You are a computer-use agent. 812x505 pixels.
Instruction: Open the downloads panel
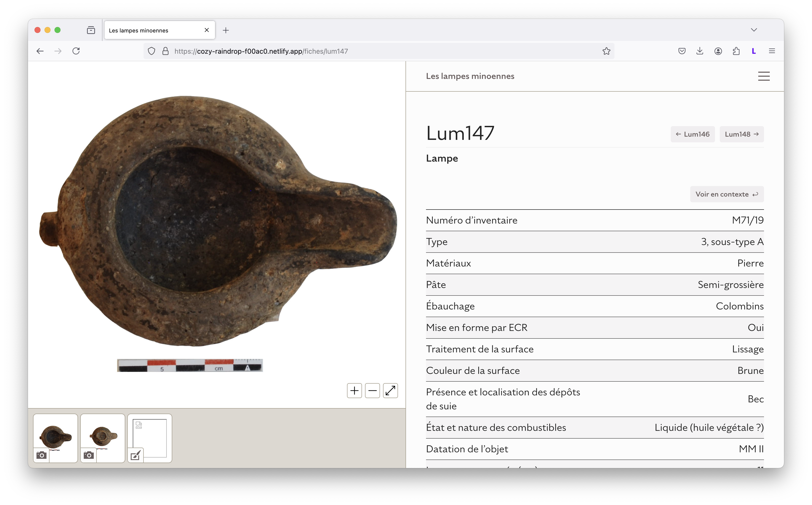tap(700, 51)
